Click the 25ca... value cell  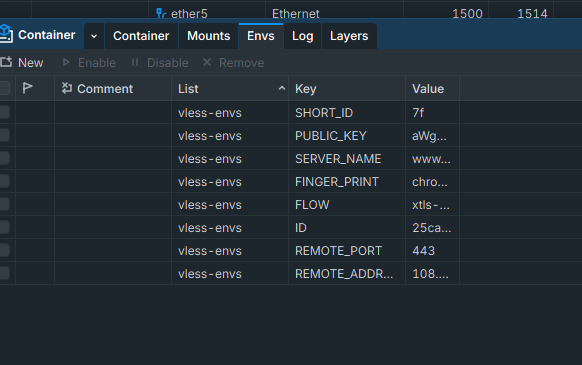(x=432, y=228)
